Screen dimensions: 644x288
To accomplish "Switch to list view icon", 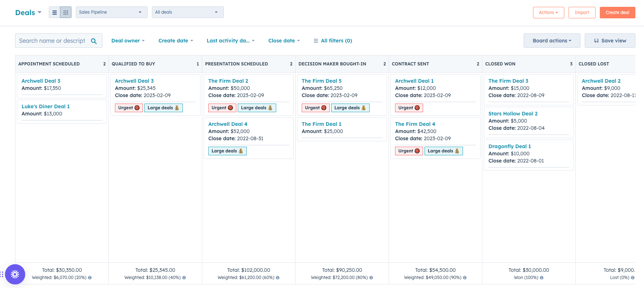I will (x=55, y=13).
